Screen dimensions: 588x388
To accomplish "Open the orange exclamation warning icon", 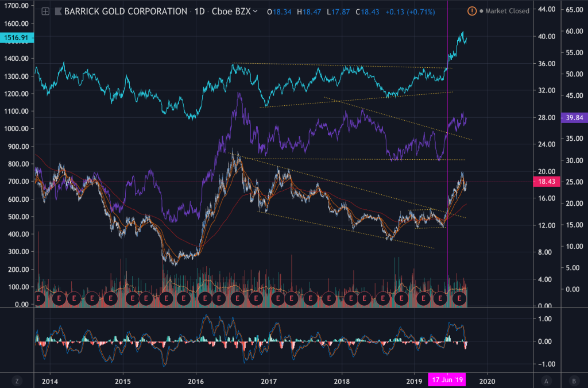I will (x=472, y=11).
